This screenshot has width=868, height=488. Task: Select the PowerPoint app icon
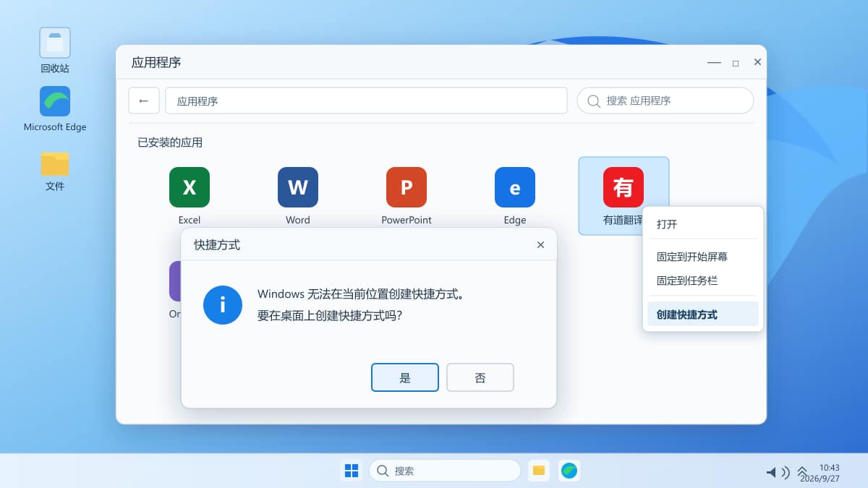click(407, 187)
